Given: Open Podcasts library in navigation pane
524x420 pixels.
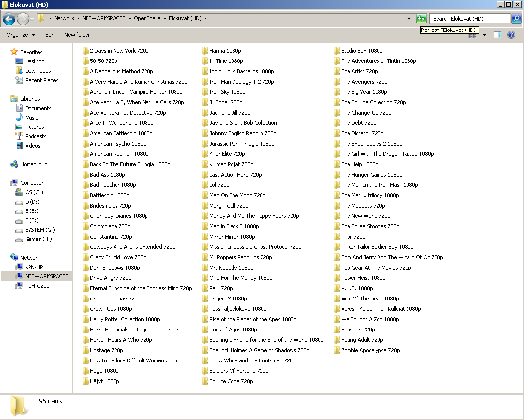Looking at the screenshot, I should click(x=35, y=136).
